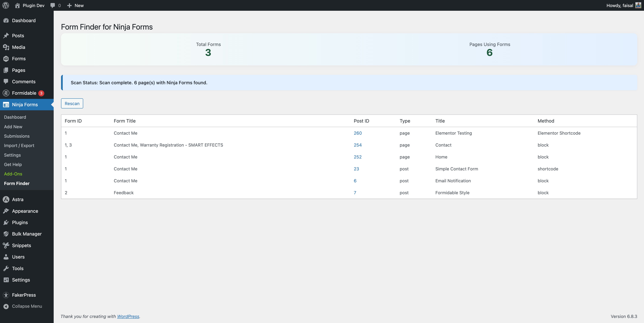Open Snippets scissors icon menu
This screenshot has height=323, width=644.
click(6, 245)
